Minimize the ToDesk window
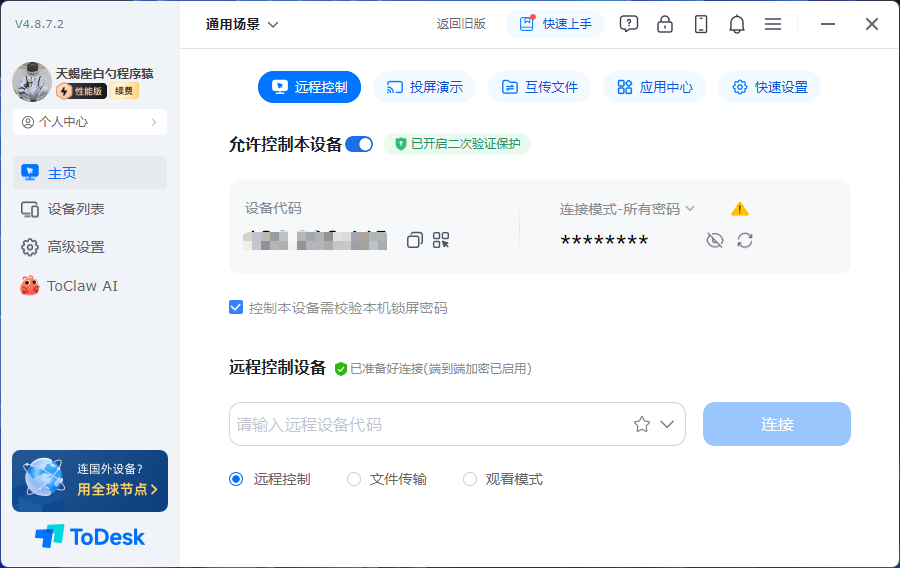 coord(828,24)
